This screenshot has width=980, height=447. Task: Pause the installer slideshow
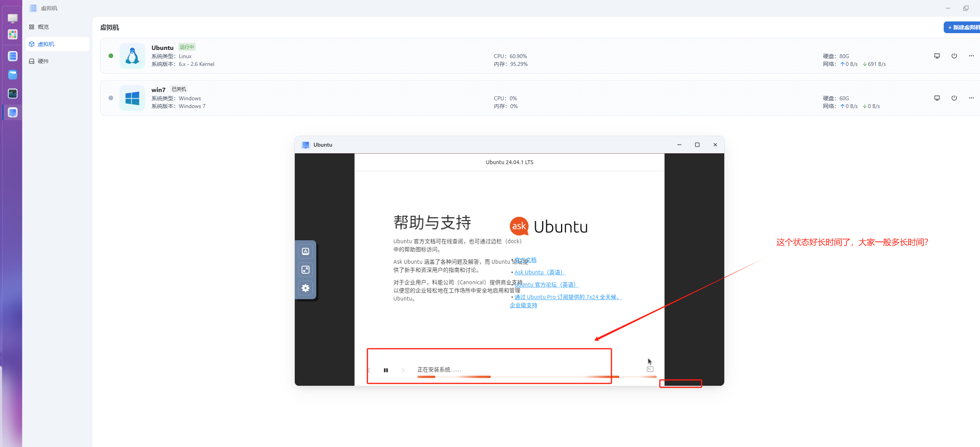[x=386, y=370]
